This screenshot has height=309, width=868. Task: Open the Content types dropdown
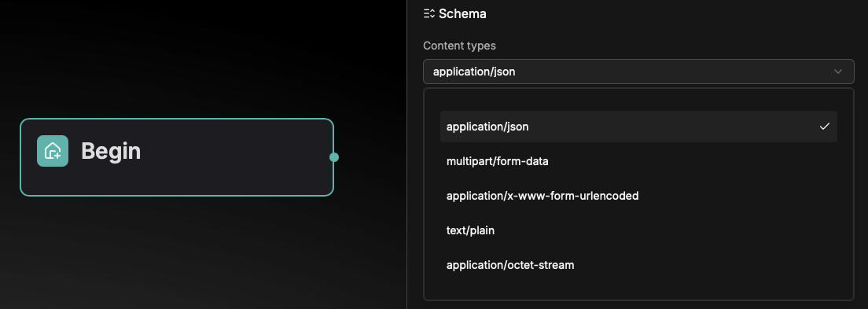click(638, 72)
